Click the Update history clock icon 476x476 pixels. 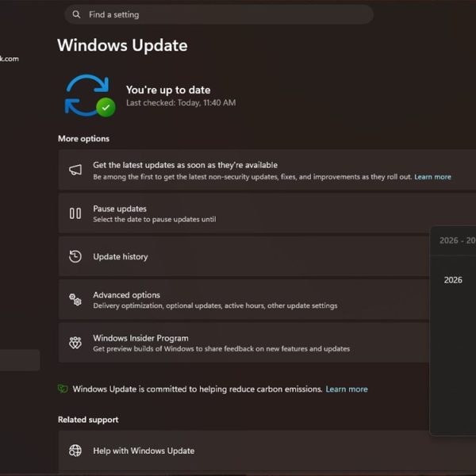coord(75,256)
